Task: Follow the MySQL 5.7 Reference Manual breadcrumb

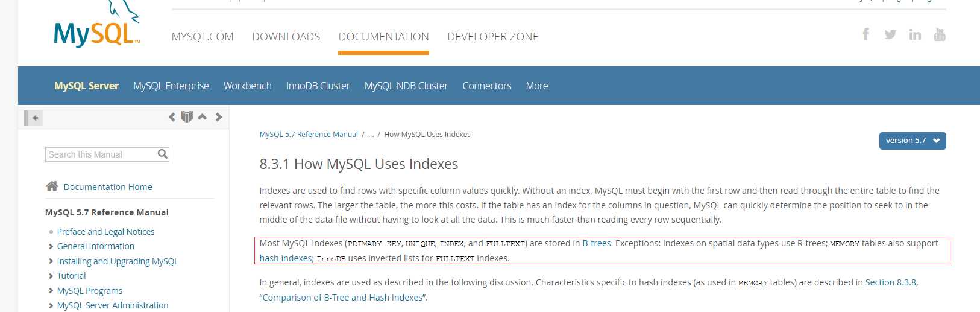Action: tap(309, 135)
